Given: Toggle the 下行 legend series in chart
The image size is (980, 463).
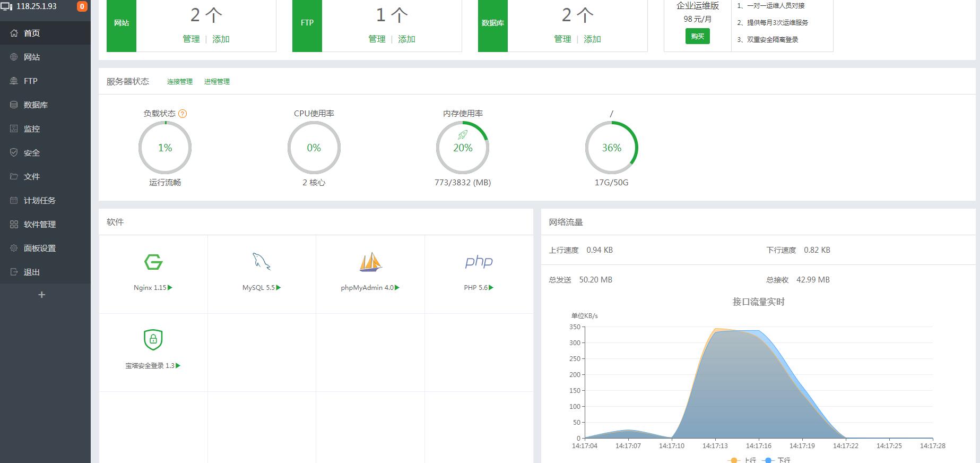Looking at the screenshot, I should coord(777,460).
